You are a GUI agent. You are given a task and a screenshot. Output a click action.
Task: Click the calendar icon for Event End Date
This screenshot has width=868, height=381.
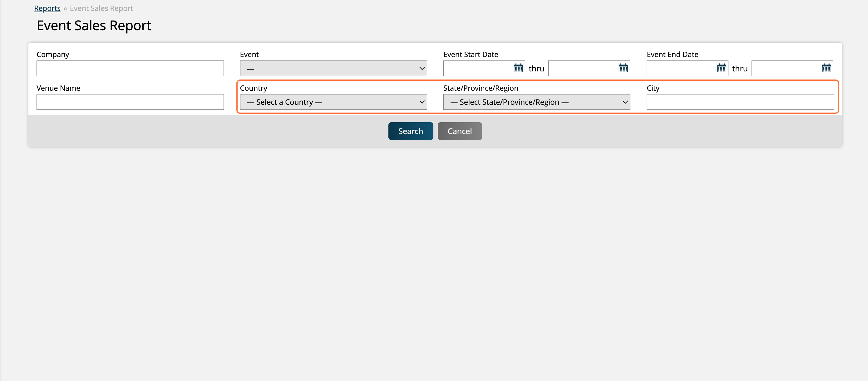click(721, 68)
